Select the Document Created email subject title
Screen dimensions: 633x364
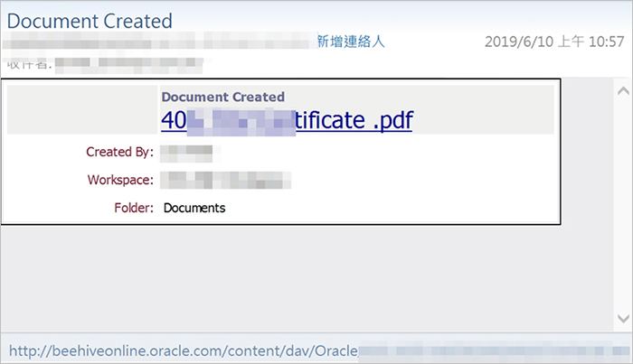(x=90, y=19)
